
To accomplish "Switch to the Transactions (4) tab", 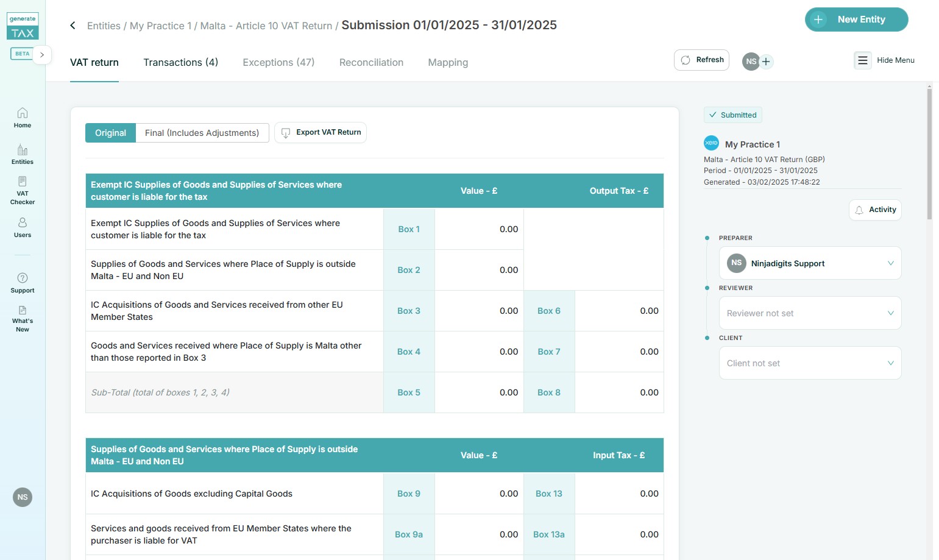I will pos(180,62).
